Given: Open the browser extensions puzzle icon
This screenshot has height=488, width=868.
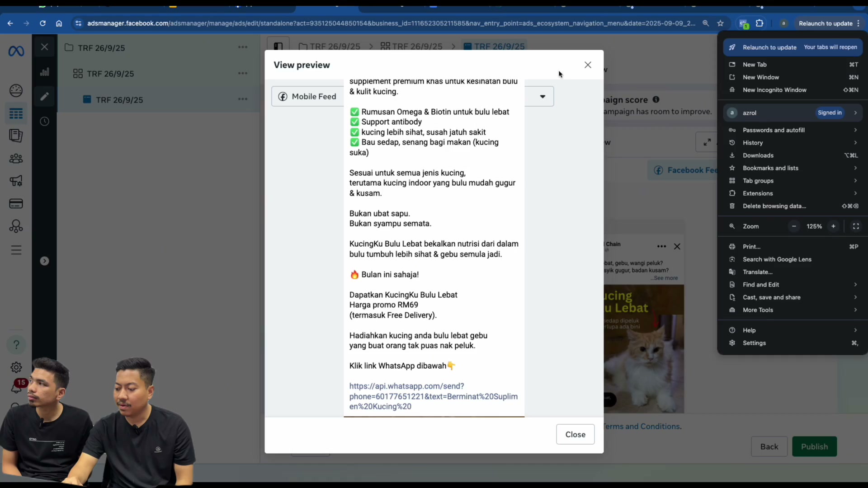Looking at the screenshot, I should point(759,23).
